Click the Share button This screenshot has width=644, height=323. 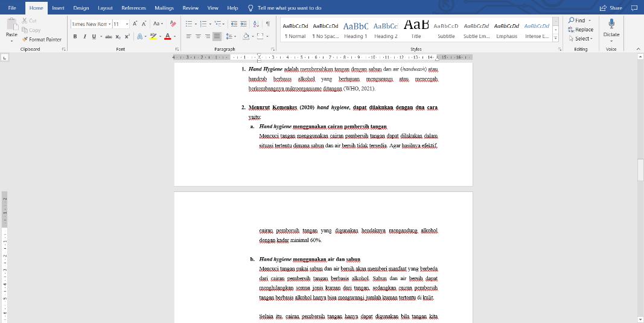(x=611, y=8)
